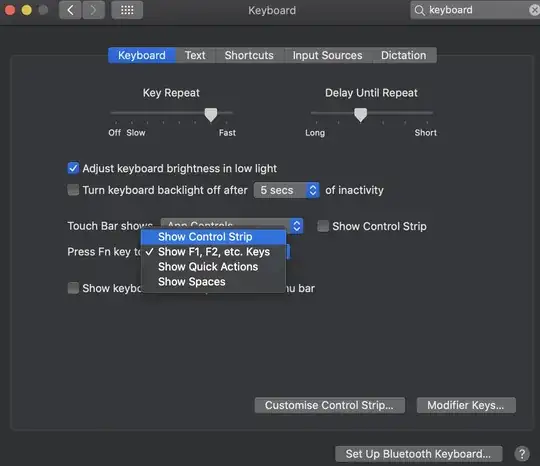This screenshot has height=466, width=540.
Task: Show all preferences via the grid icon
Action: click(x=127, y=10)
